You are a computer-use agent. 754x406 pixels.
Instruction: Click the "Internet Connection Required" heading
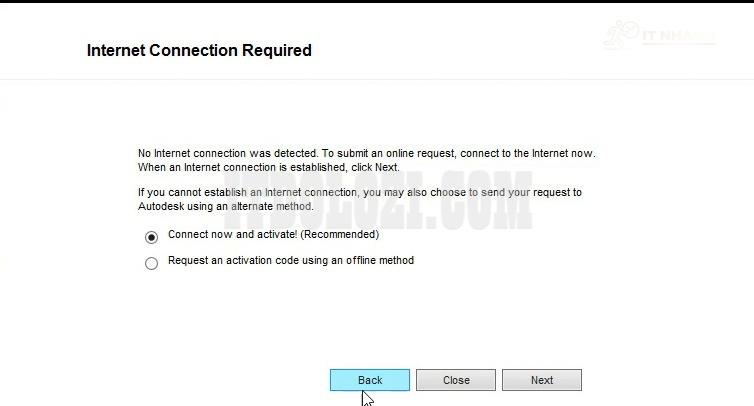[199, 50]
